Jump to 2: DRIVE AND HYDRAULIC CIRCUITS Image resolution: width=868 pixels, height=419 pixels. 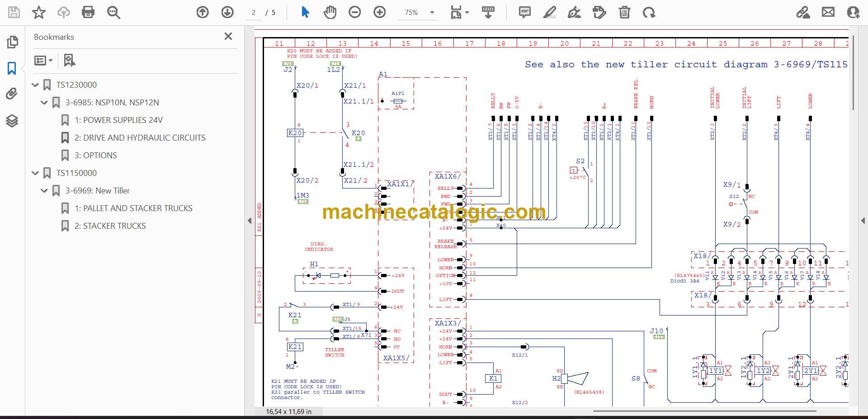click(140, 137)
